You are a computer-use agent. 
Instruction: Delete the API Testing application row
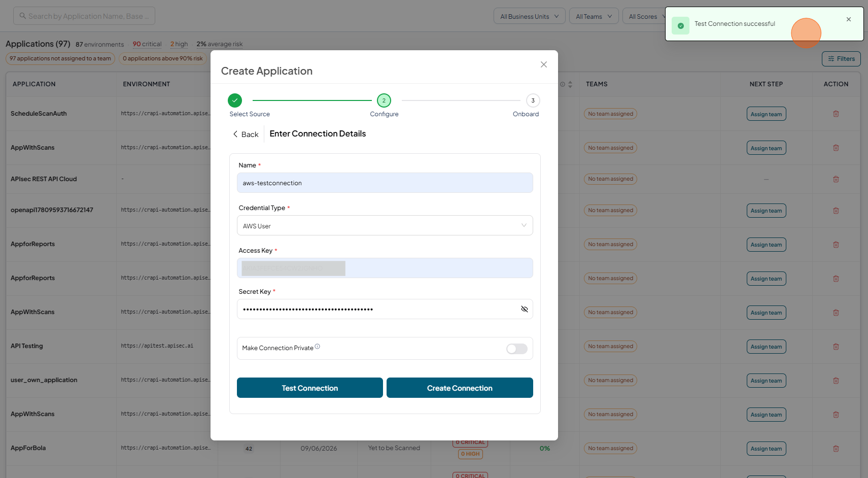pyautogui.click(x=836, y=347)
